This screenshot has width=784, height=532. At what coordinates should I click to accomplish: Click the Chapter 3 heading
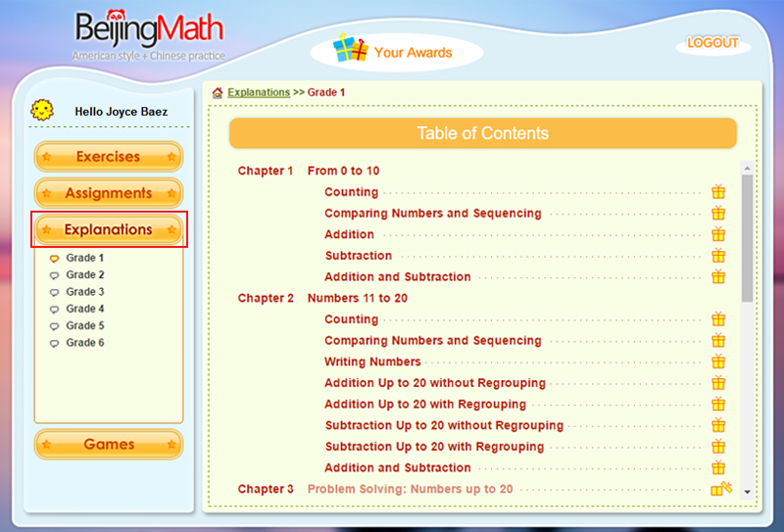(x=266, y=489)
